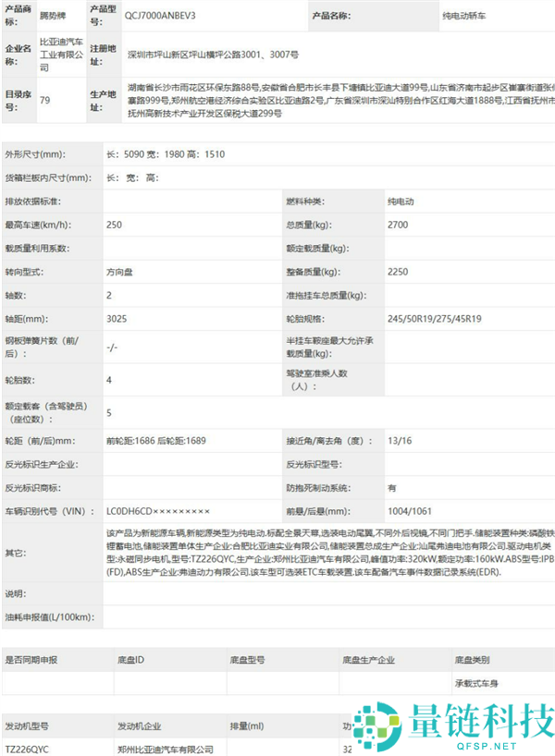This screenshot has height=756, width=555.
Task: Click the anti-lock brake value 有
Action: (392, 488)
